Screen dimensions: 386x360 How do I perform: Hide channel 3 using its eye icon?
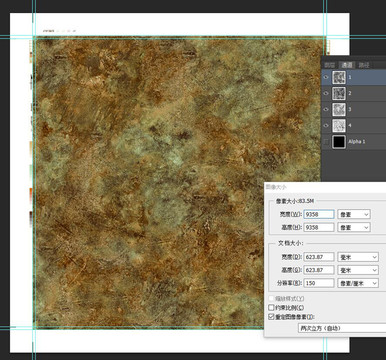point(326,109)
